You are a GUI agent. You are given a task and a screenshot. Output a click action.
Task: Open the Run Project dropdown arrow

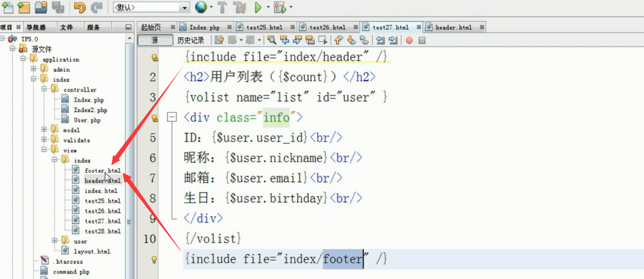tap(268, 7)
